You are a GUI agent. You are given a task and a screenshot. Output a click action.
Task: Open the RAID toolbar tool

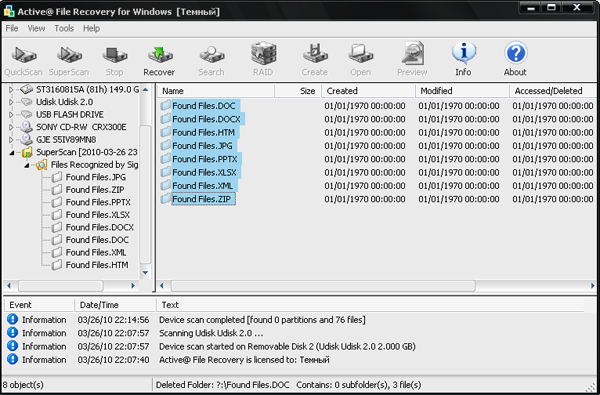pos(263,54)
